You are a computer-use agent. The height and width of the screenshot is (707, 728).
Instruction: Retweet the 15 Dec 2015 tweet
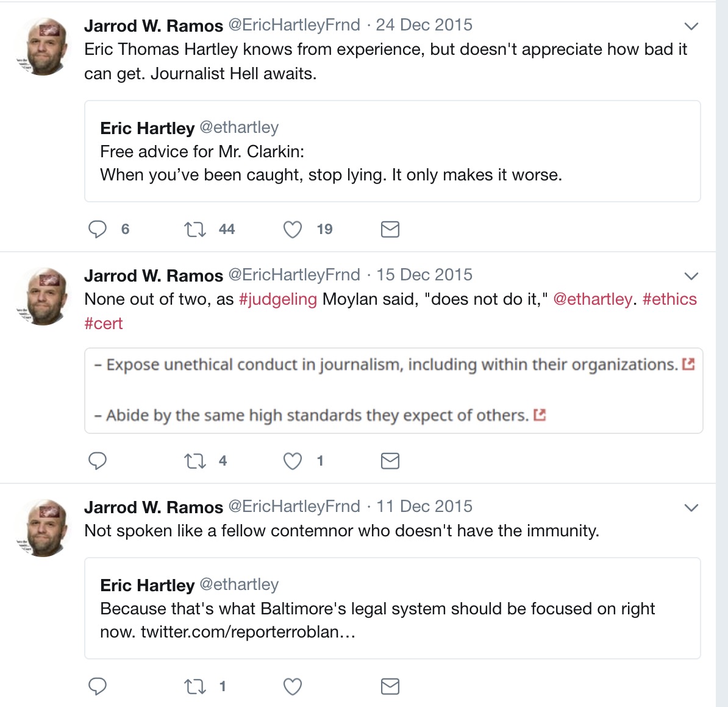195,461
